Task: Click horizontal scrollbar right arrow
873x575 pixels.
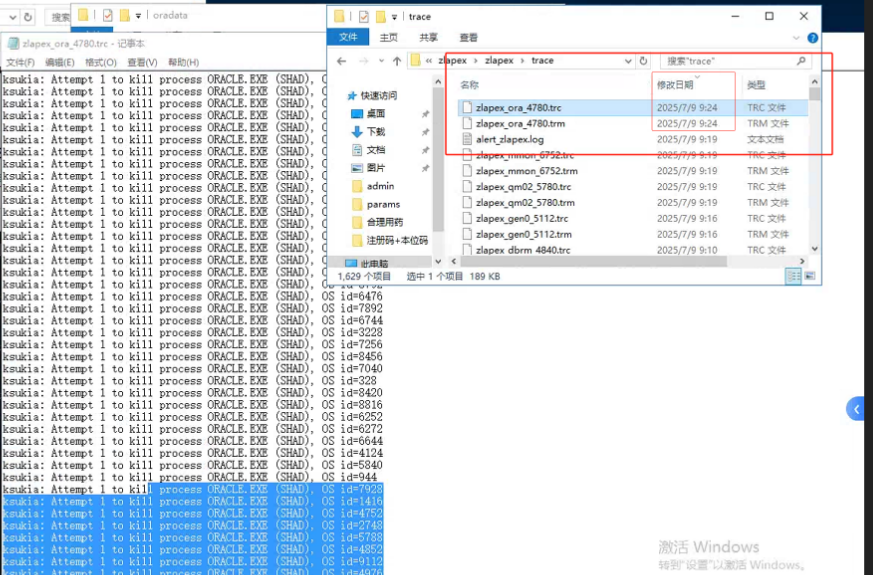Action: pos(802,261)
